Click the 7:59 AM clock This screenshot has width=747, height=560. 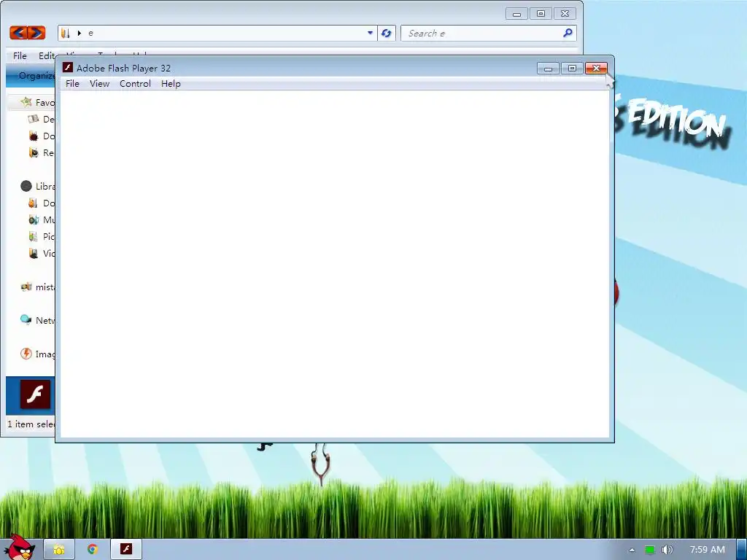(x=708, y=550)
